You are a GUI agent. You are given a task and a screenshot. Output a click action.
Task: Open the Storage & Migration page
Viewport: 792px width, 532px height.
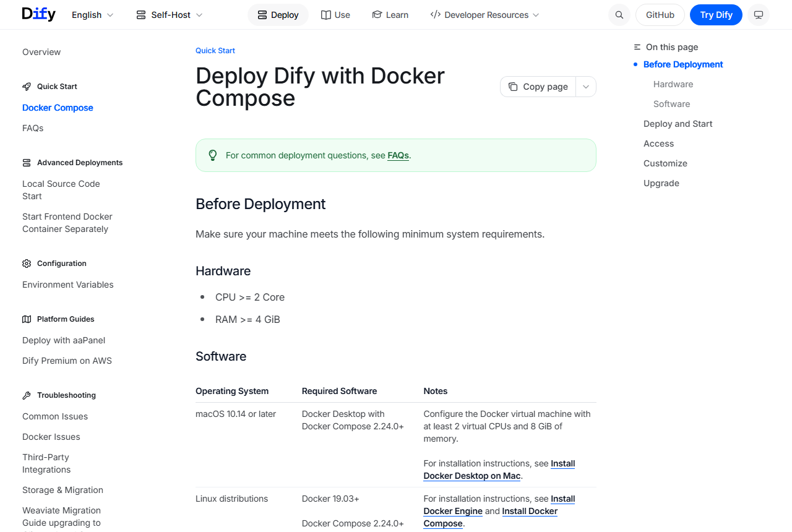click(62, 490)
